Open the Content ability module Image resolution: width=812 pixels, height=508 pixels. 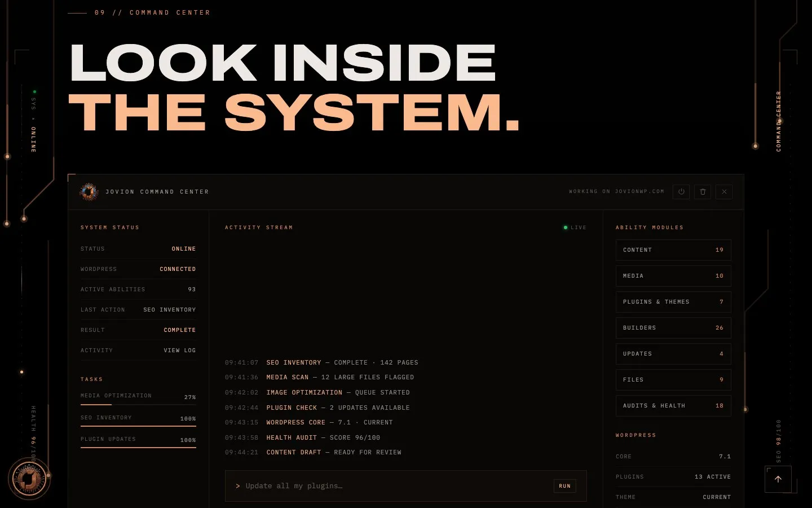673,250
